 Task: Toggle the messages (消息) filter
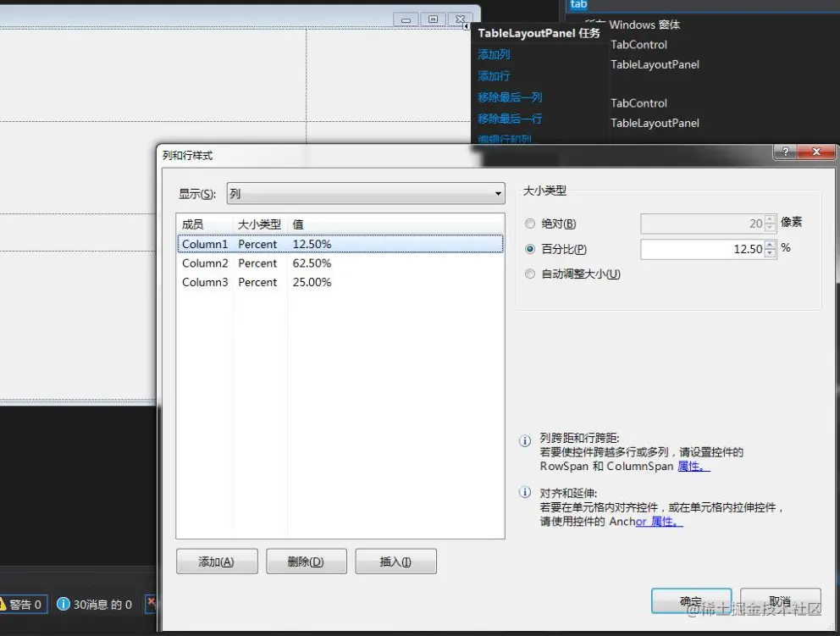pyautogui.click(x=94, y=605)
